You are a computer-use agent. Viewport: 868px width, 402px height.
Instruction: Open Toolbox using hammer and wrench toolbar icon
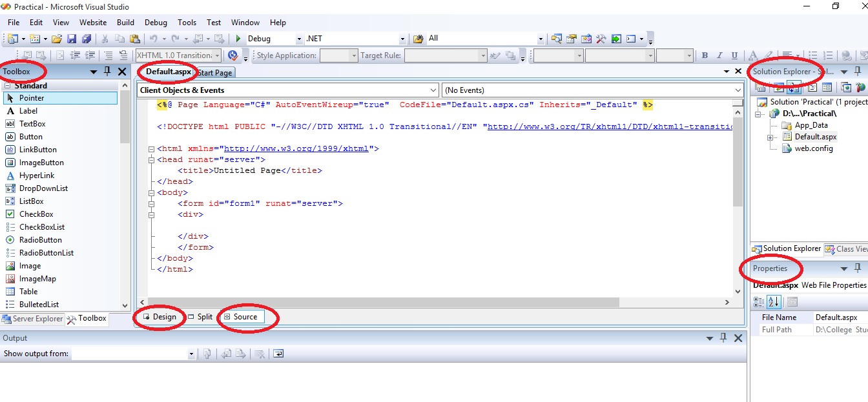[601, 39]
